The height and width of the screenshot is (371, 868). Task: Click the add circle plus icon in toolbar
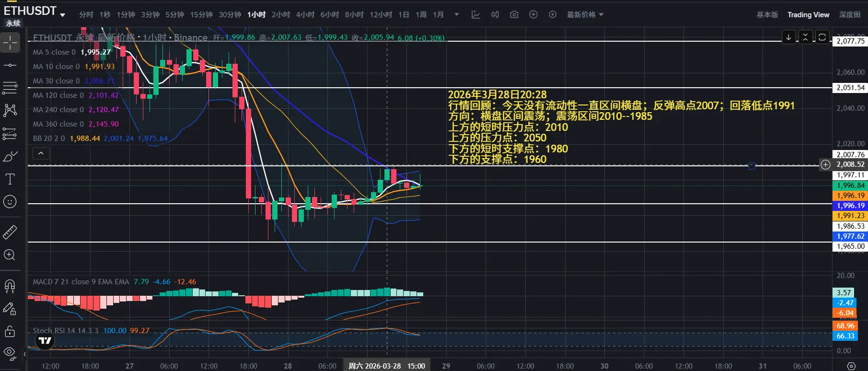(x=533, y=15)
